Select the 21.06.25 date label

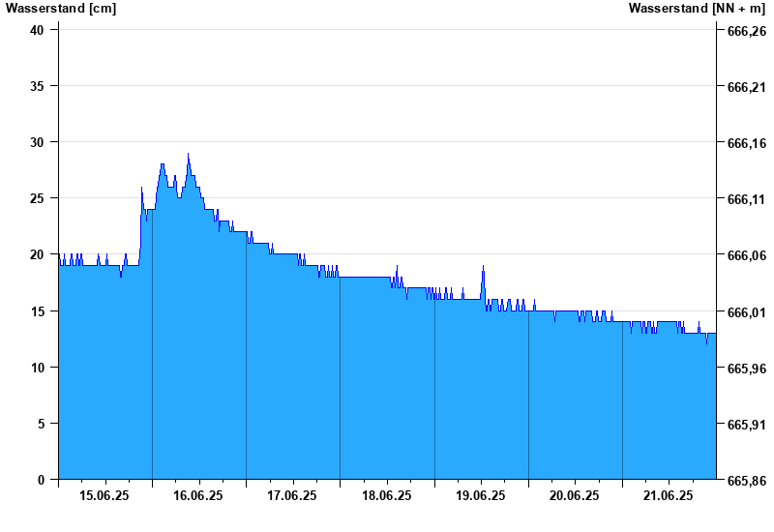669,496
